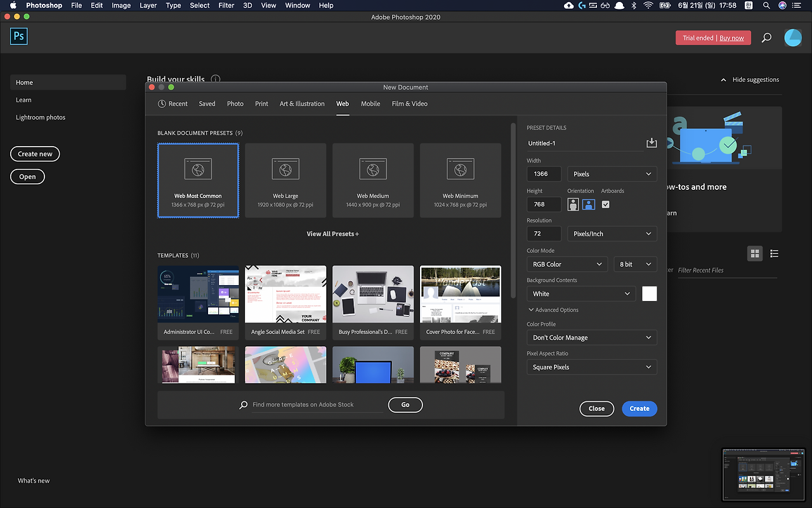Collapse Advanced Options section
The height and width of the screenshot is (508, 812).
553,310
